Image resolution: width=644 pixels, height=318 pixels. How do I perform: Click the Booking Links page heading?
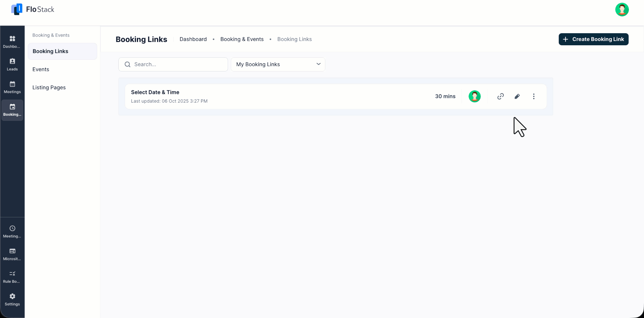141,39
